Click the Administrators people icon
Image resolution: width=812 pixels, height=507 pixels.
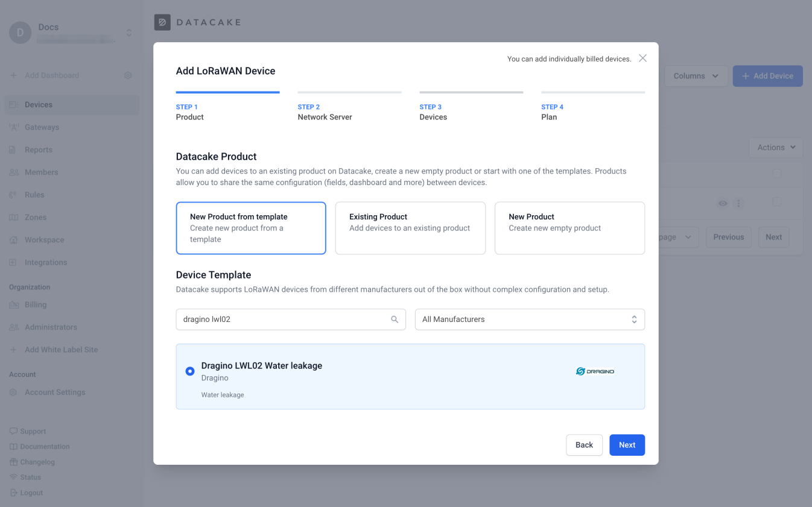[14, 327]
